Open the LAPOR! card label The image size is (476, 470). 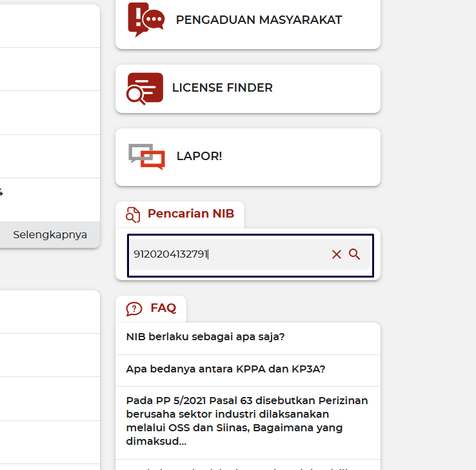tap(199, 156)
